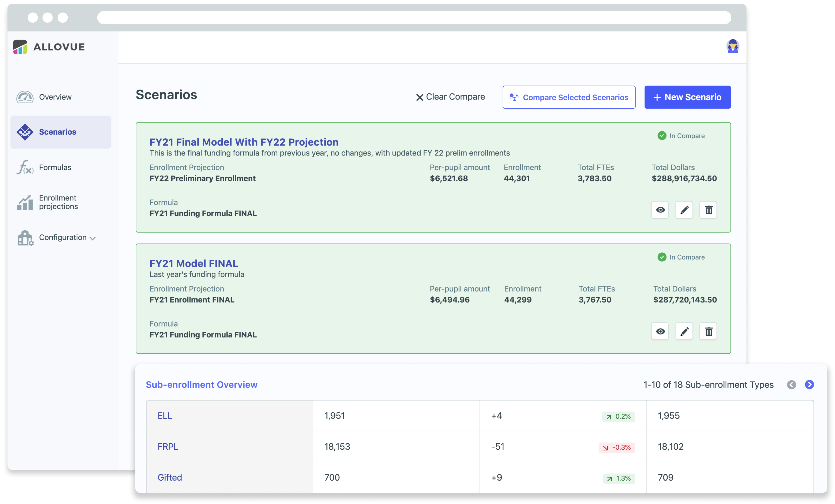Open the user profile avatar
This screenshot has height=504, width=835.
(733, 46)
